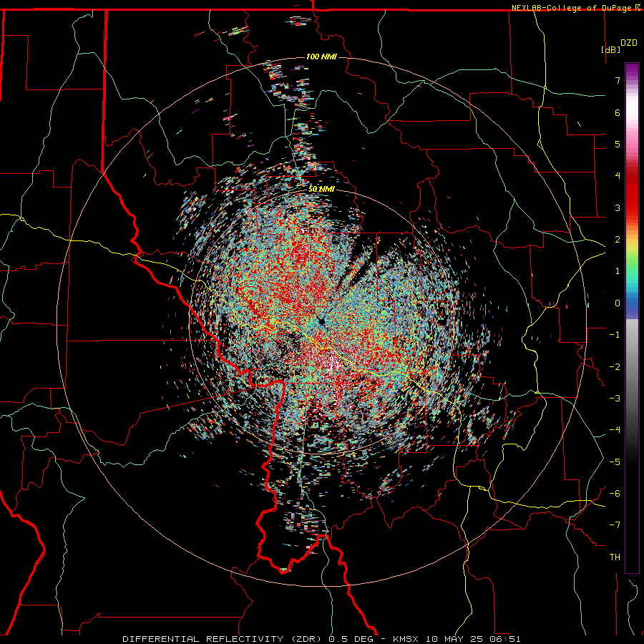Pick the 2 label beside the color bar

click(x=618, y=240)
